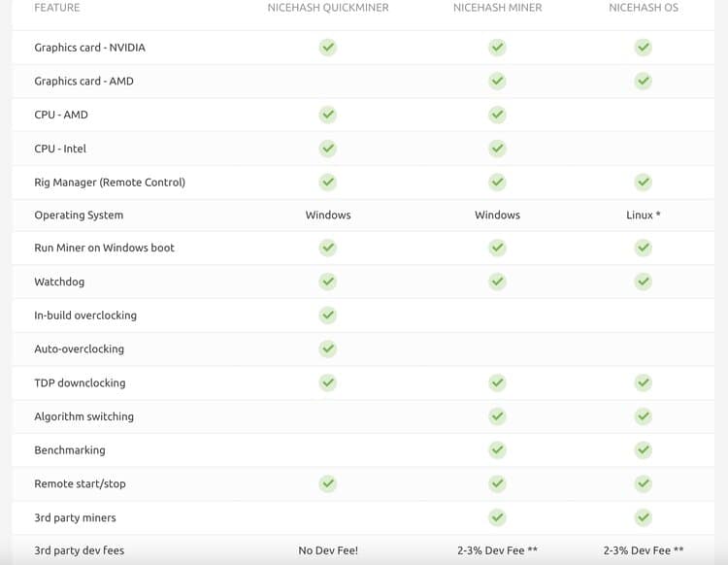The height and width of the screenshot is (565, 728).
Task: Click Graphics card AMD checkmark under NiceHash Miner
Action: (x=497, y=82)
